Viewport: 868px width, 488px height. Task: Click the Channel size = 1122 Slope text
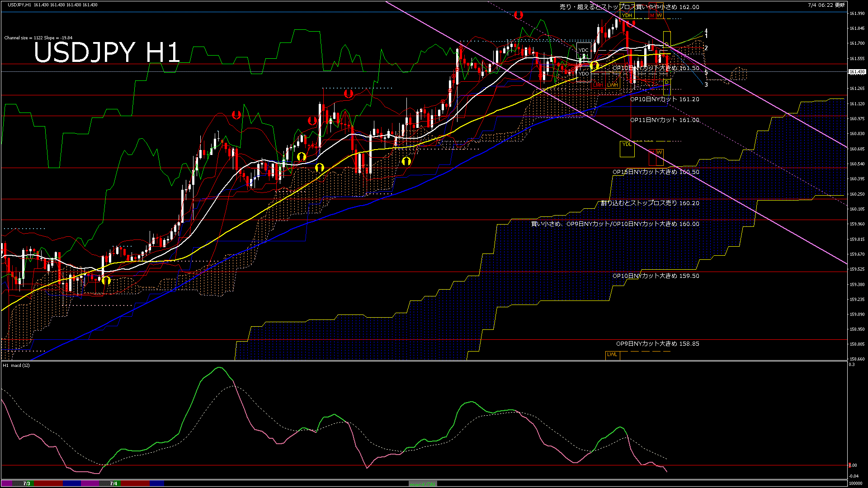coord(38,38)
